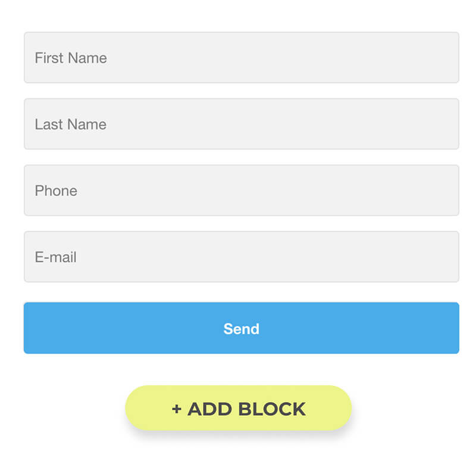
Task: Click the First Name placeholder text
Action: coord(71,58)
